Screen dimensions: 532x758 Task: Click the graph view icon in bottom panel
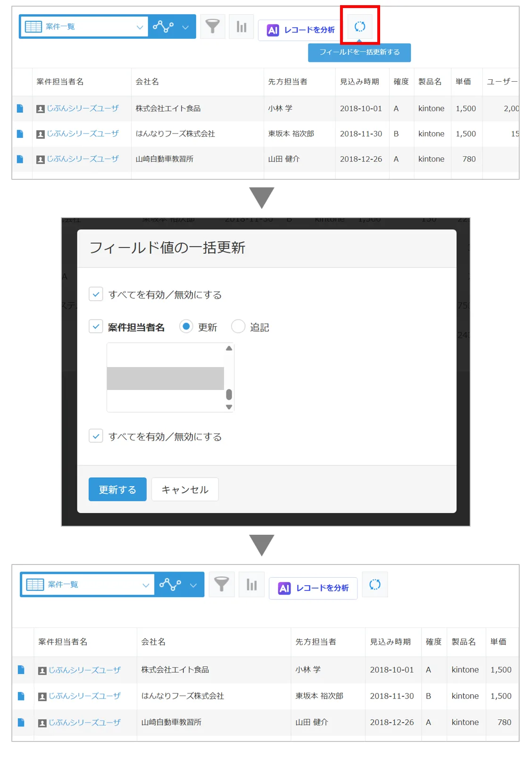click(x=170, y=584)
